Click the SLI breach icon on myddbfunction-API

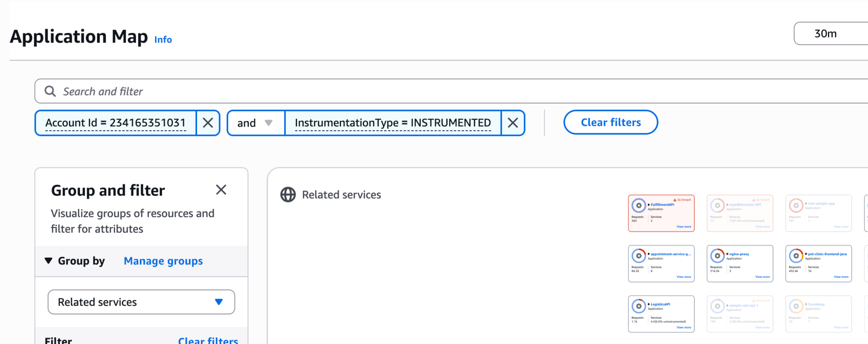pyautogui.click(x=754, y=200)
